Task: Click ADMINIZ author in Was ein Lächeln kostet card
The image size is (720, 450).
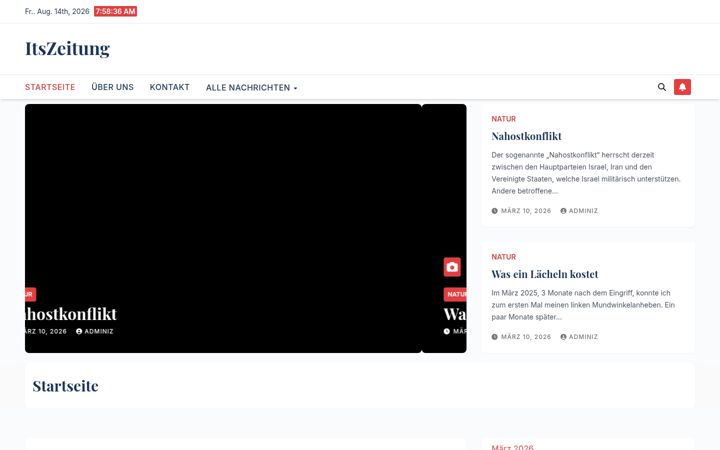Action: [x=583, y=337]
